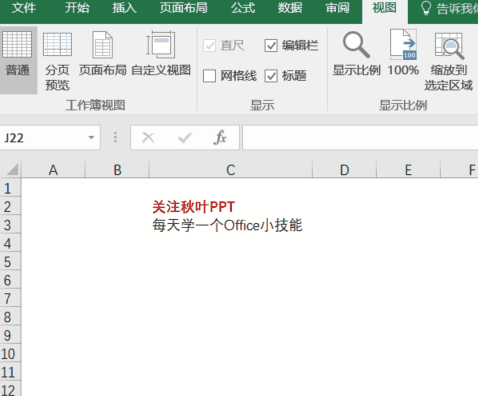Switch to Page Layout (页面布局) view icon
Image resolution: width=478 pixels, height=396 pixels.
point(103,45)
